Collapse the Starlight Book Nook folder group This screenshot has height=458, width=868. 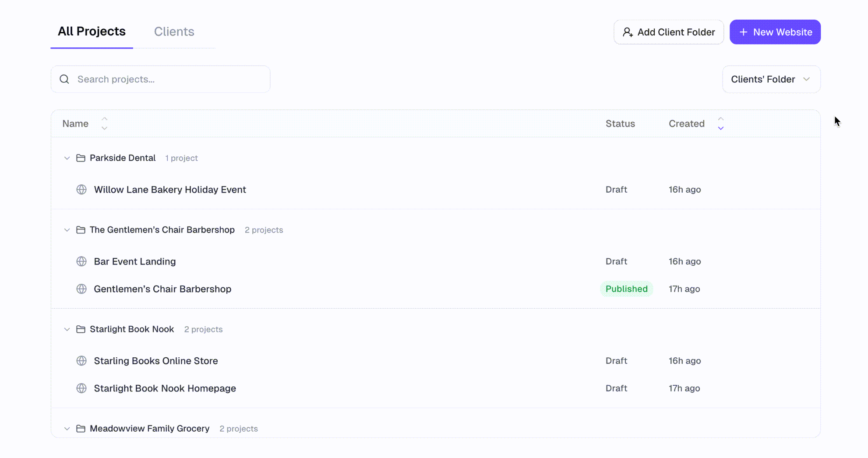coord(67,329)
